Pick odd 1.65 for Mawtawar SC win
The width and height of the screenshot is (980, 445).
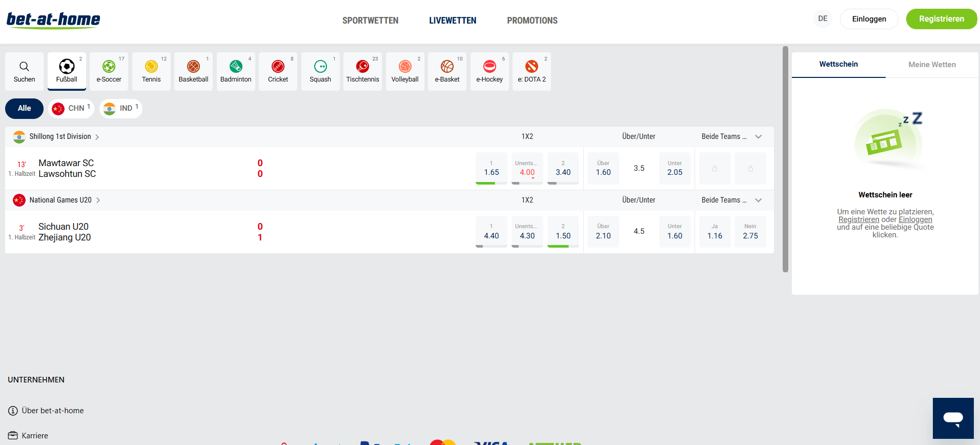pyautogui.click(x=492, y=168)
